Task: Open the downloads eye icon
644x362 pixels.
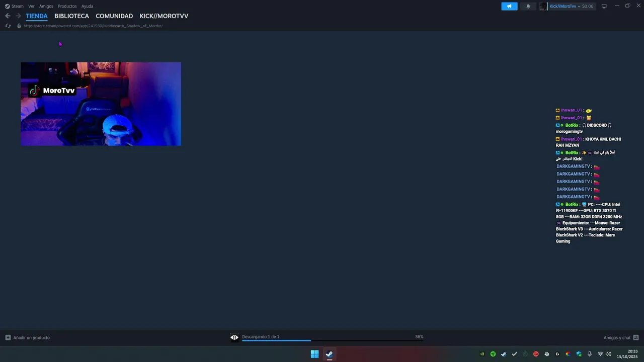Action: [234, 337]
